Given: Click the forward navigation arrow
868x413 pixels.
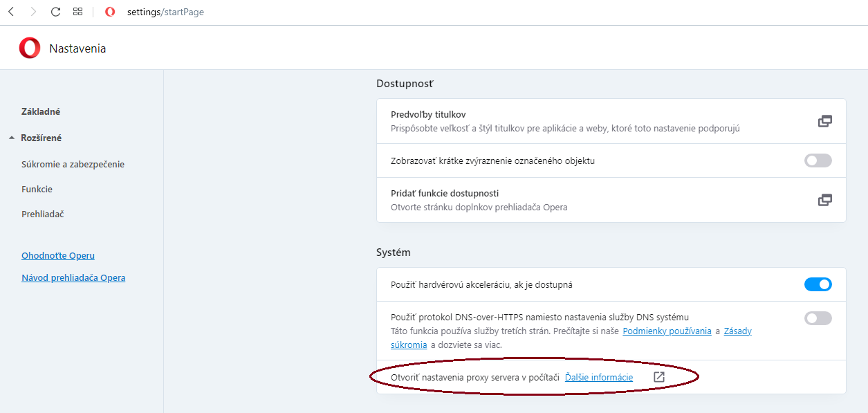Looking at the screenshot, I should click(x=33, y=12).
